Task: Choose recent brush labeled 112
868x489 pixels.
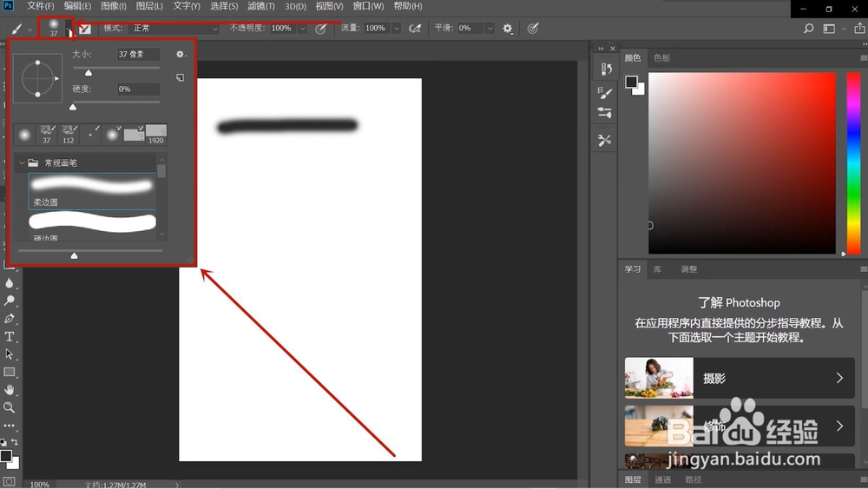Action: point(68,134)
